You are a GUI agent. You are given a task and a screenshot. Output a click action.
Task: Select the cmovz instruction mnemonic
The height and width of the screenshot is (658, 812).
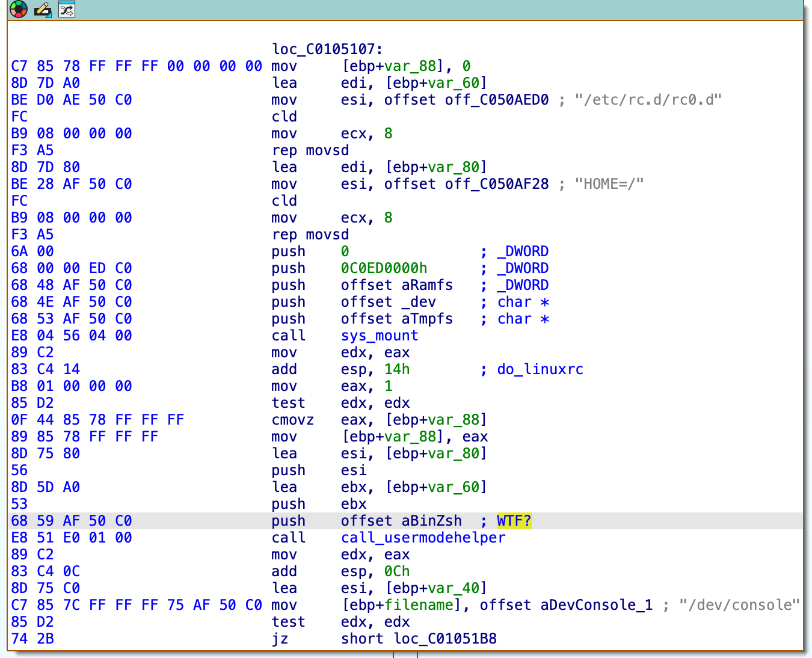(x=293, y=420)
